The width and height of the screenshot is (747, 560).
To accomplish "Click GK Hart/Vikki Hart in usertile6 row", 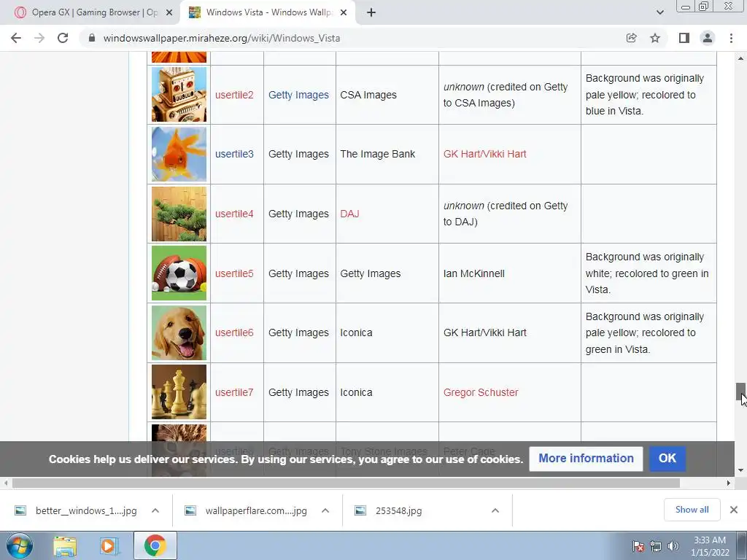I will click(484, 332).
